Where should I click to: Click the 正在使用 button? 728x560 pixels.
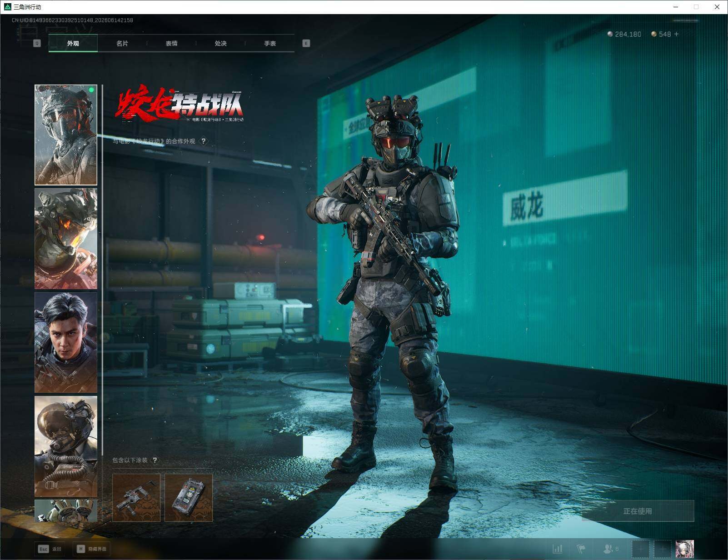coord(638,511)
